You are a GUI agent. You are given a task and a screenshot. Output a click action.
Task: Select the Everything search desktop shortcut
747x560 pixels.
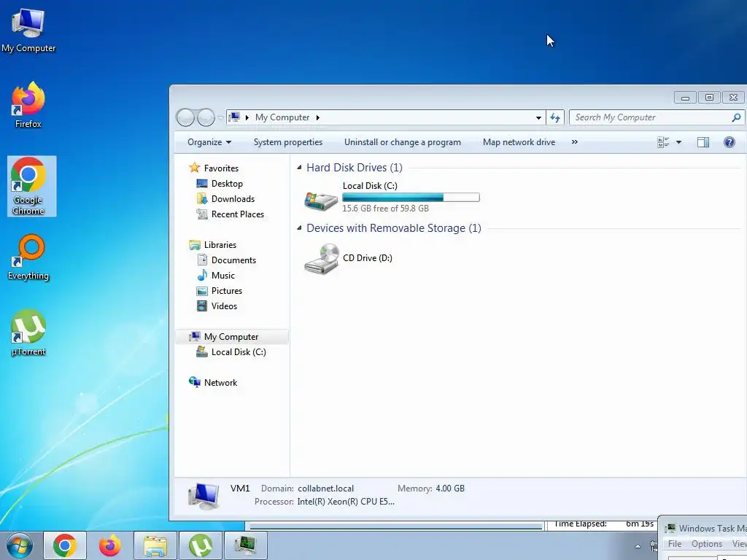(28, 257)
